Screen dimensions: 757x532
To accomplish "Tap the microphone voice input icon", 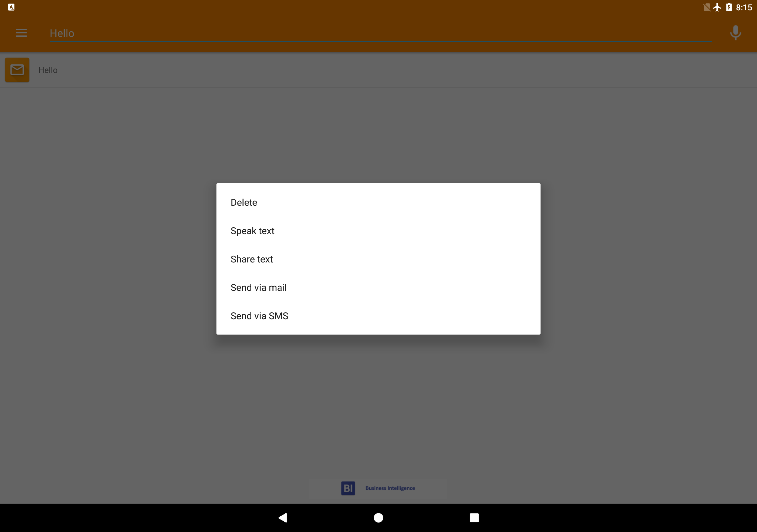I will [x=735, y=33].
